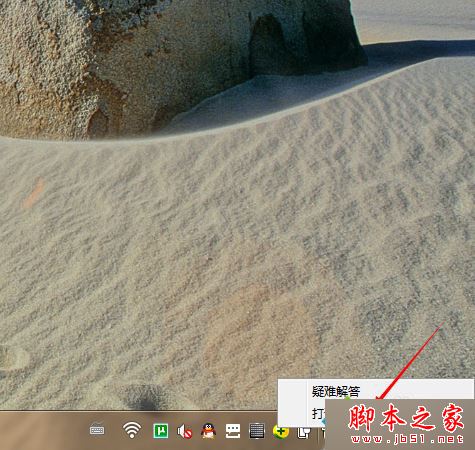Open the QQ penguin tray icon
This screenshot has width=475, height=450.
point(208,431)
